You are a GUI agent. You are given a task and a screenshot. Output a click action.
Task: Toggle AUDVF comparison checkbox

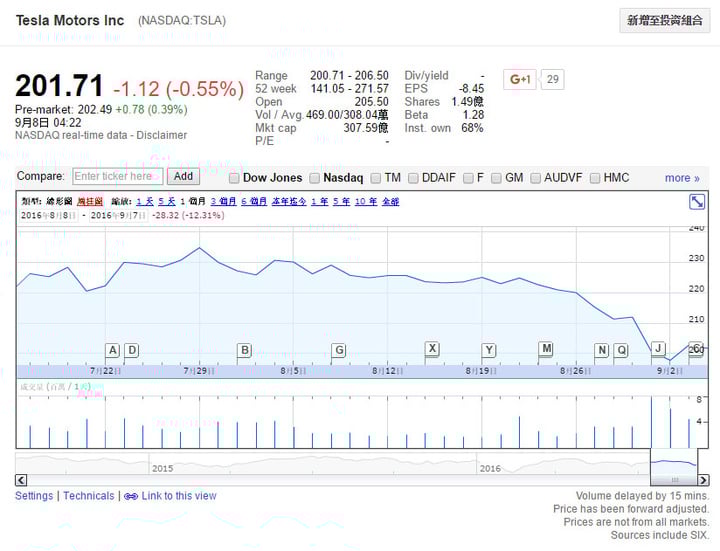(535, 178)
